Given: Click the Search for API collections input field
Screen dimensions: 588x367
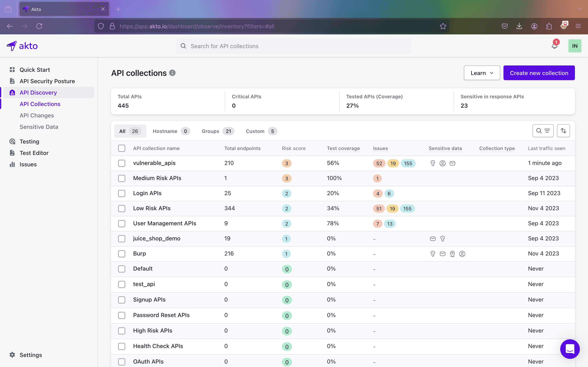Looking at the screenshot, I should click(x=293, y=46).
